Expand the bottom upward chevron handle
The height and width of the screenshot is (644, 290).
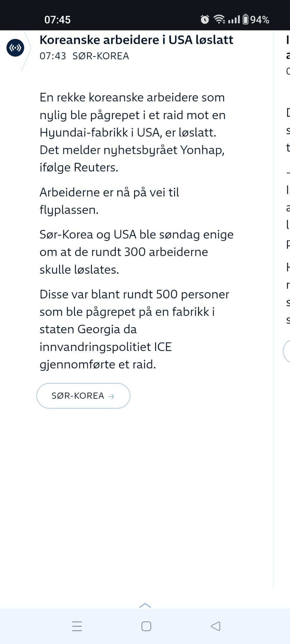[x=145, y=605]
